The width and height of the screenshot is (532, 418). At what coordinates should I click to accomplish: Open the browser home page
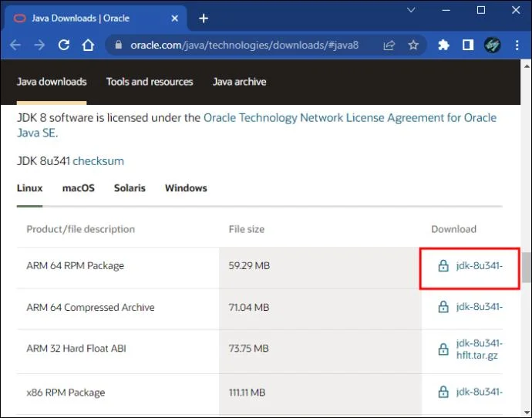tap(88, 45)
